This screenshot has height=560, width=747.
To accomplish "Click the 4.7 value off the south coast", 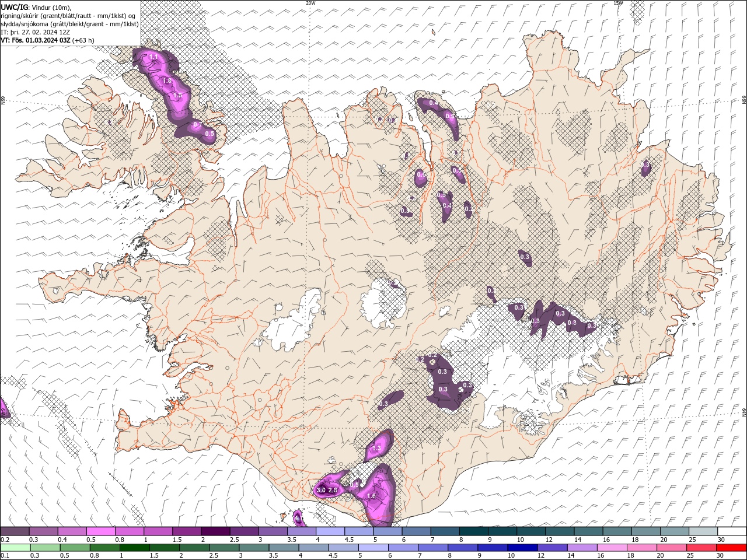I will (x=298, y=518).
